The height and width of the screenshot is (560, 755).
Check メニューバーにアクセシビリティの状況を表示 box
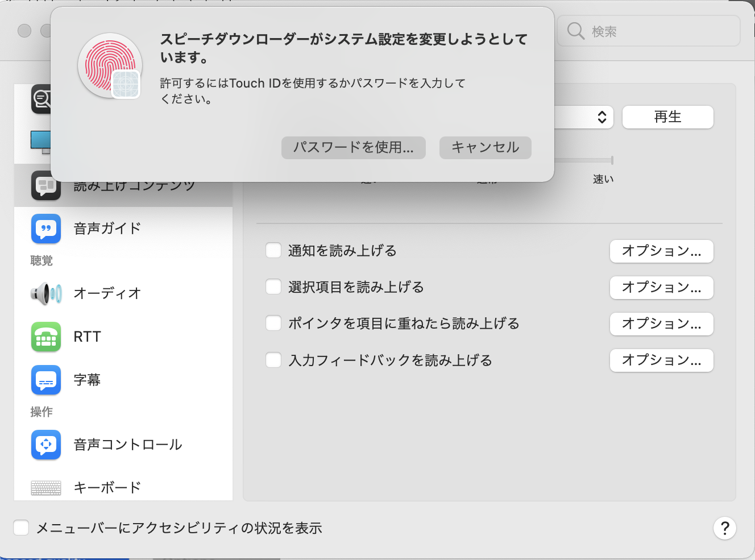point(21,528)
